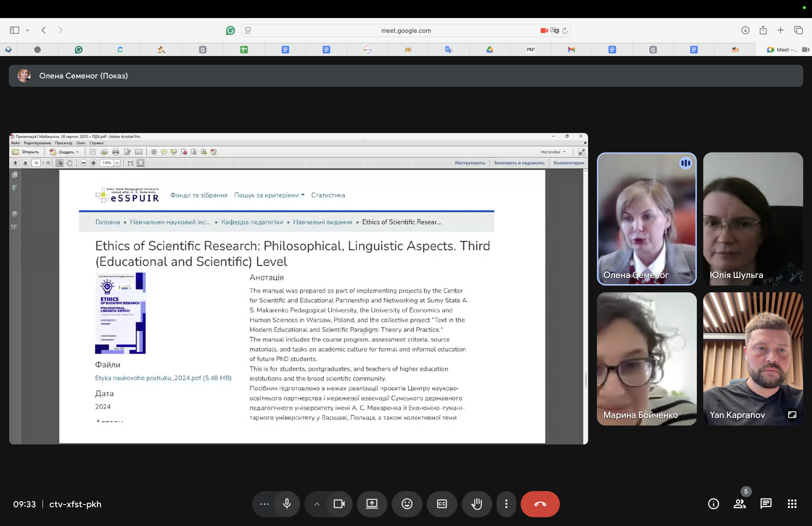Open the in-call chat panel

(x=766, y=504)
